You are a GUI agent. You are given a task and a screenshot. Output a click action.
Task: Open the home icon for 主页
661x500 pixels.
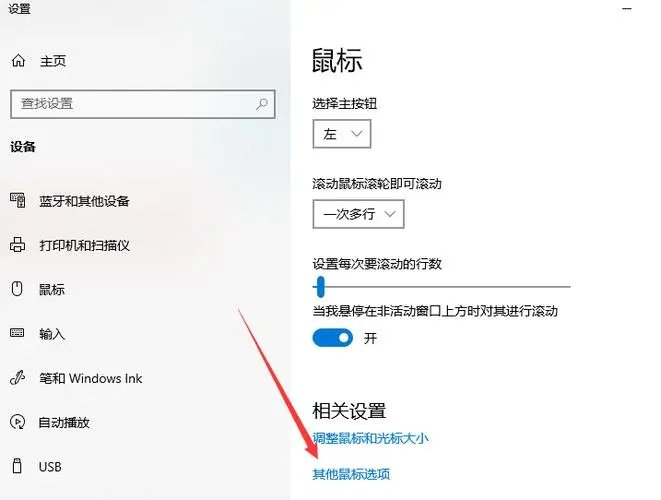tap(18, 61)
